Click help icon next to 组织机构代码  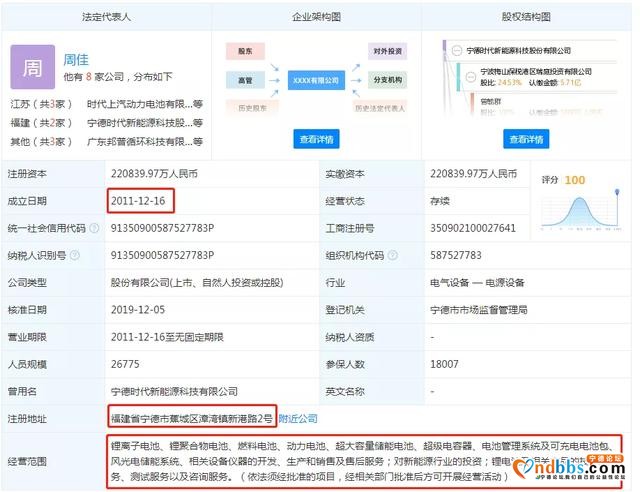393,255
